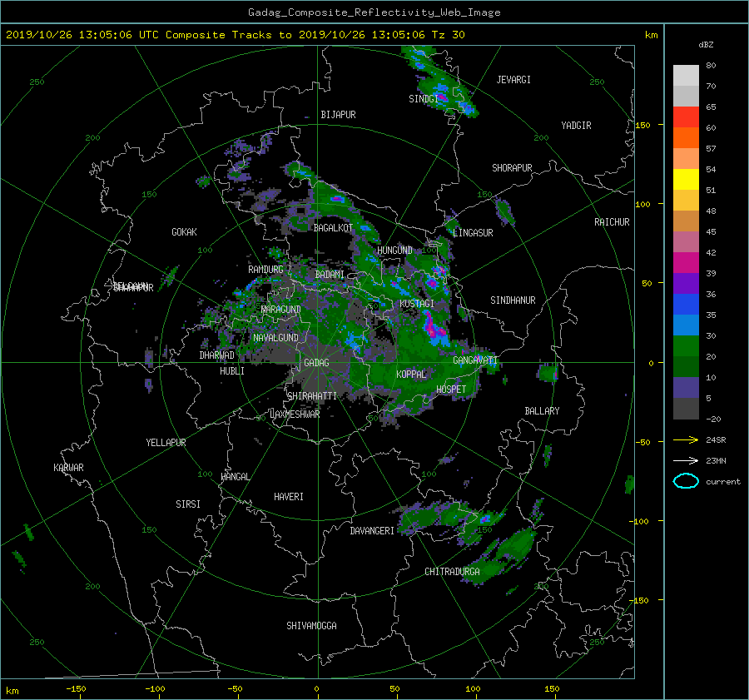Image resolution: width=749 pixels, height=700 pixels.
Task: Click the KARWAR city label
Action: pos(68,468)
